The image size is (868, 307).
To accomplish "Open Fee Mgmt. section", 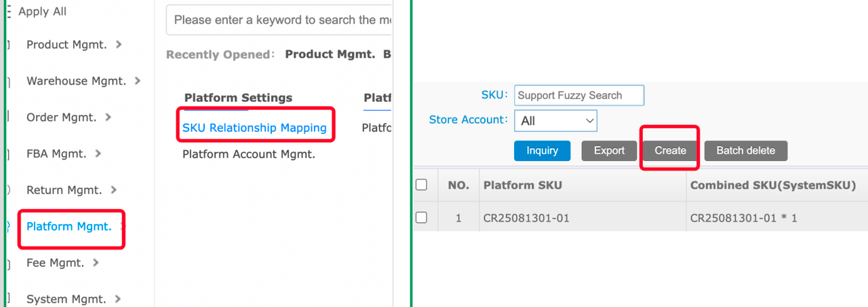I will tap(55, 263).
